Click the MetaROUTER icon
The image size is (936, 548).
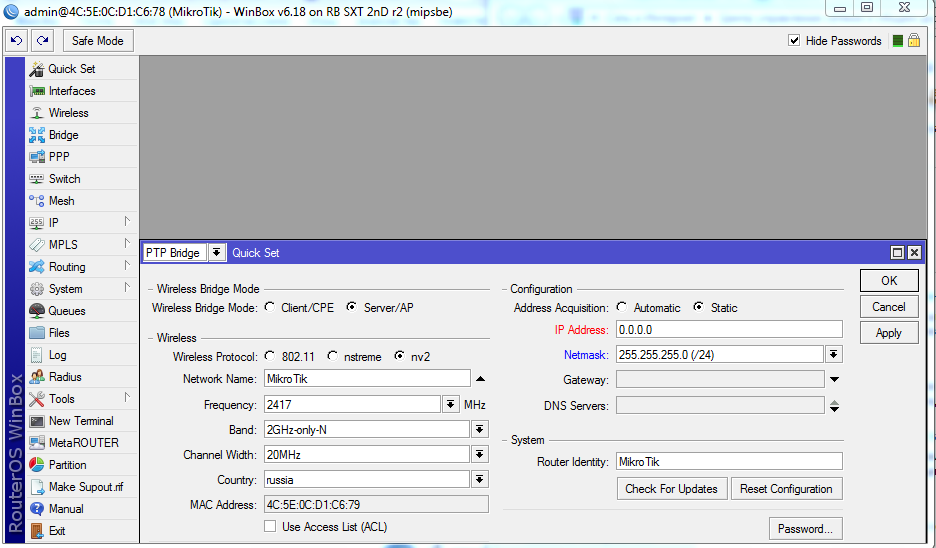pos(37,443)
